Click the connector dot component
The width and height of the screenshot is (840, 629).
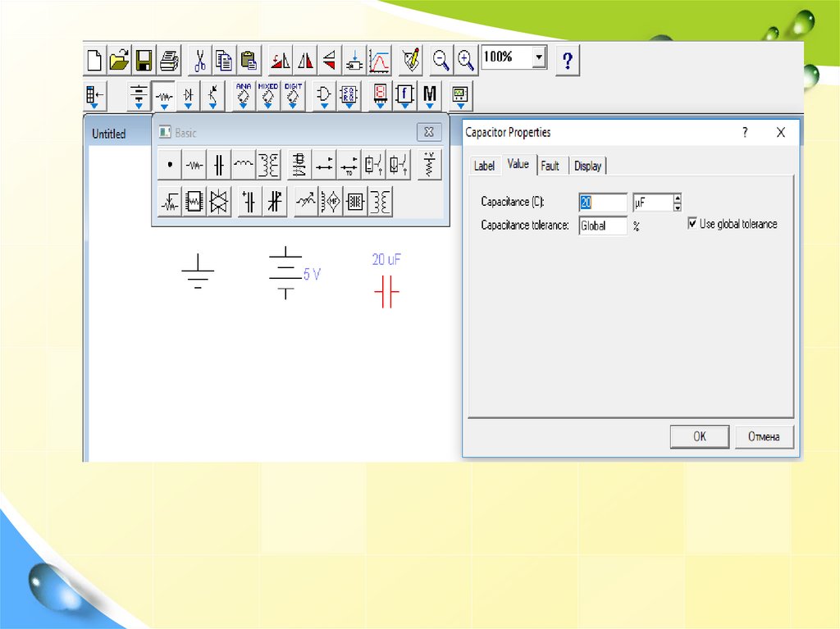[169, 165]
